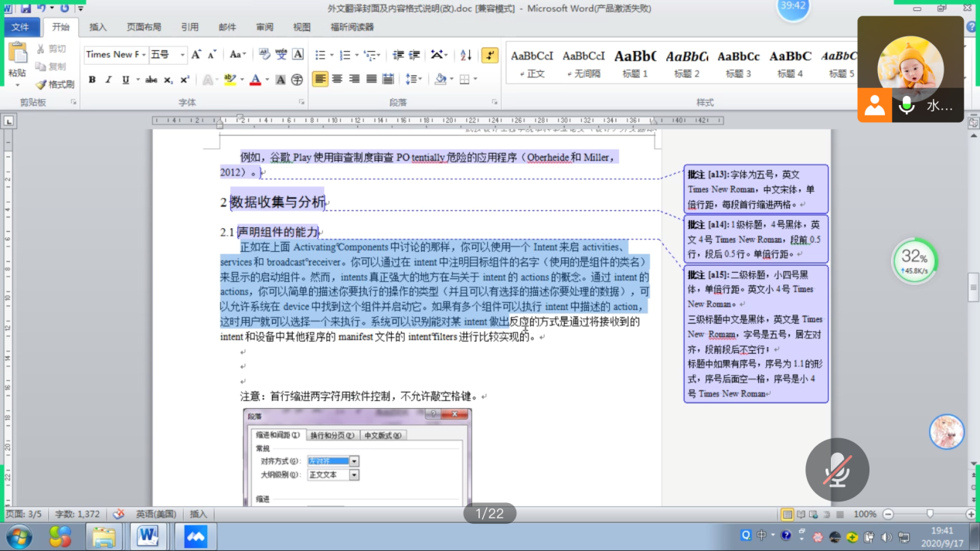Click the Format Painter (格式刷) button
The image size is (980, 551).
55,84
